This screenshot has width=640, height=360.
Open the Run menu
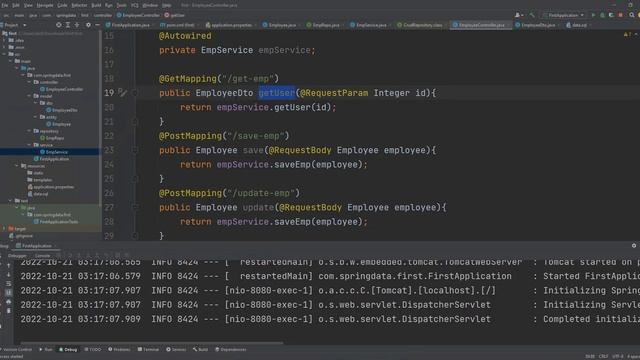[109, 5]
